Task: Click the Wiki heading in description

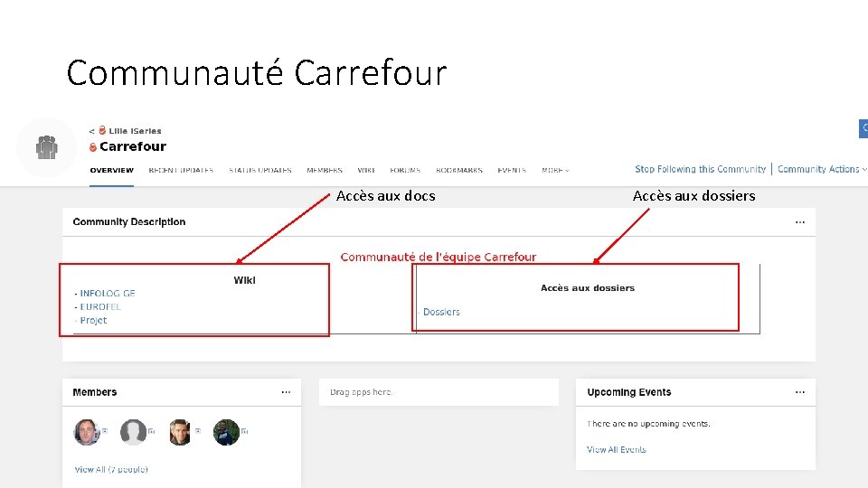Action: 244,280
